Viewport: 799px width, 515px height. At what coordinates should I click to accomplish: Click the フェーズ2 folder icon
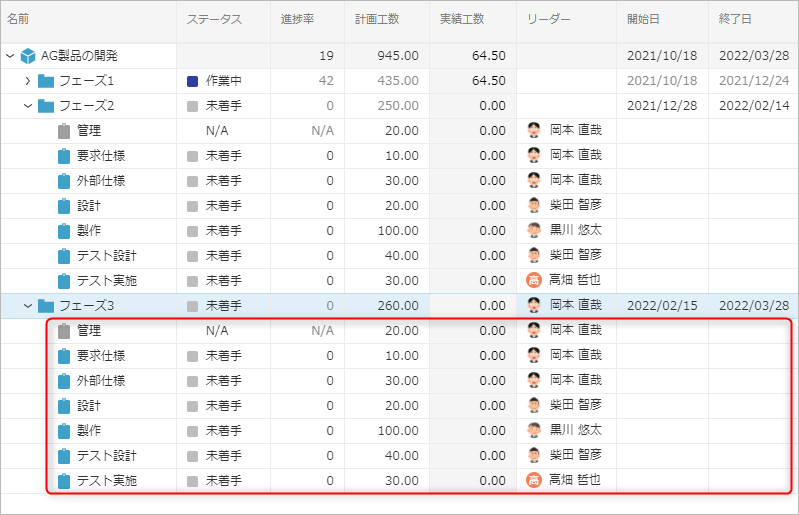tap(46, 106)
